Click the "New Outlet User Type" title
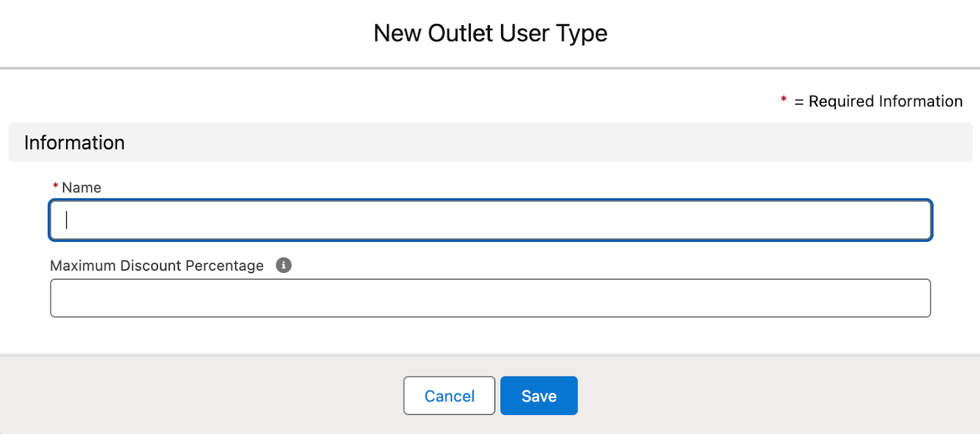 tap(490, 33)
